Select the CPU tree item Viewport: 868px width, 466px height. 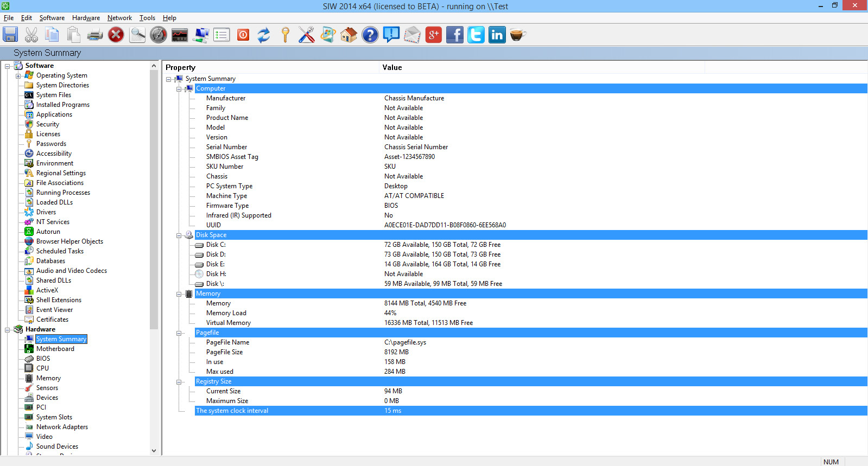42,368
